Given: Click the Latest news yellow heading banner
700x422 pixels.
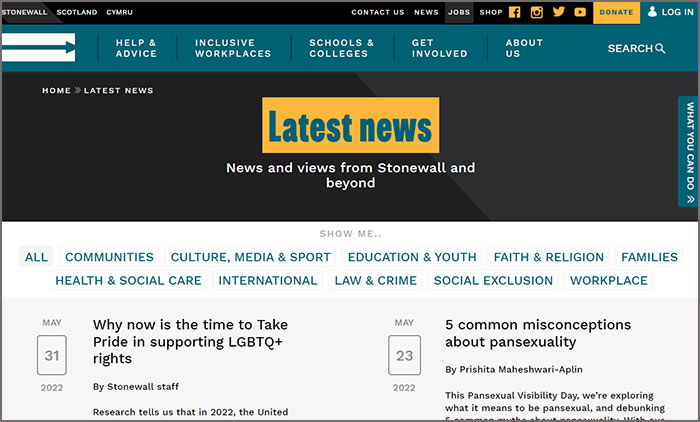Looking at the screenshot, I should click(x=350, y=125).
